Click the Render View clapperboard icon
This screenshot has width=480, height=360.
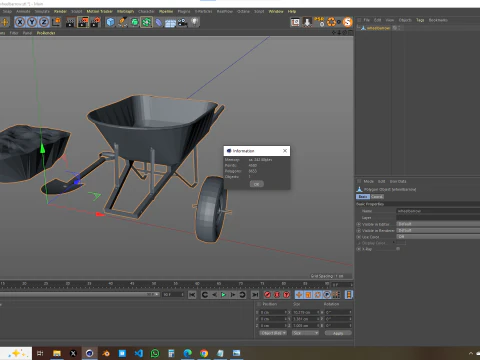(71, 22)
